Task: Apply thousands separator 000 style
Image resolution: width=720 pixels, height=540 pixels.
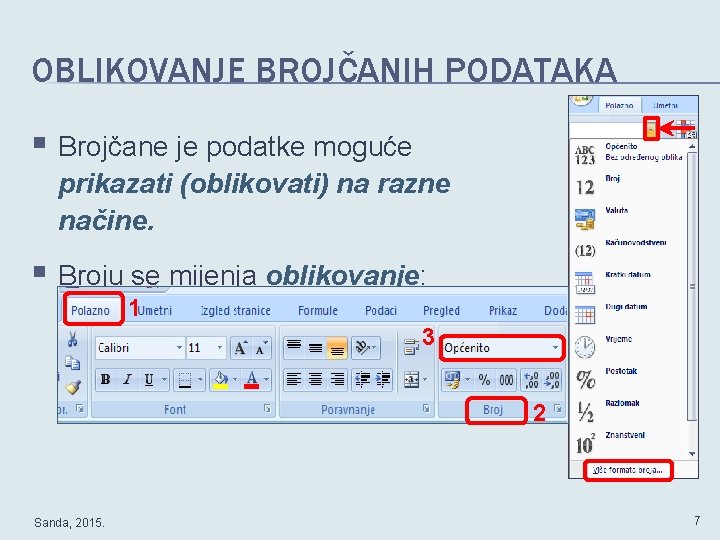Action: click(x=506, y=380)
